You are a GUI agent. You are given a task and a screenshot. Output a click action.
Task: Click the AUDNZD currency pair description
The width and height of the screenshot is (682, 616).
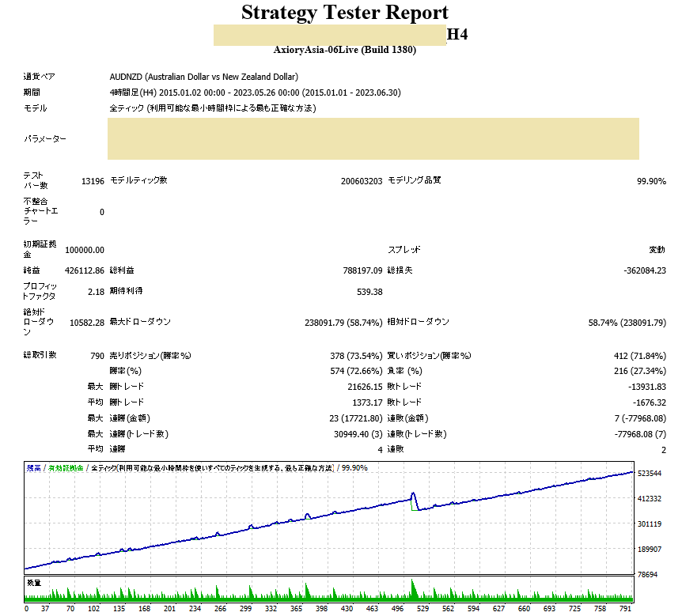(x=204, y=77)
